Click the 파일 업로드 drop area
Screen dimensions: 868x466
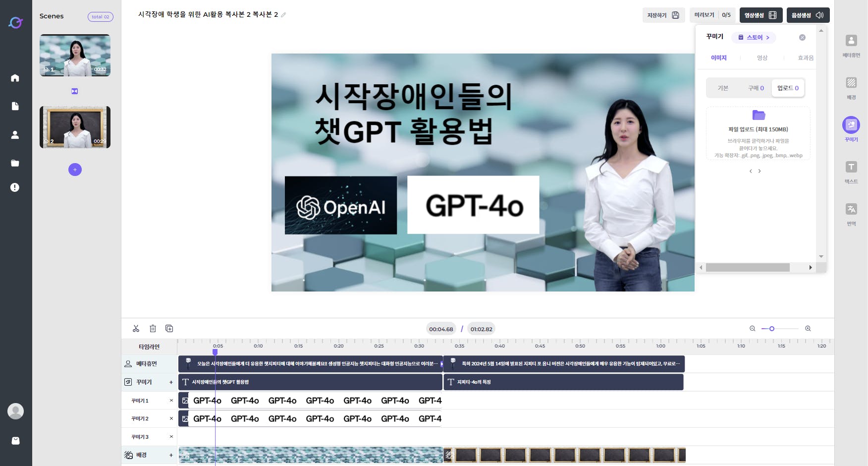coord(758,133)
